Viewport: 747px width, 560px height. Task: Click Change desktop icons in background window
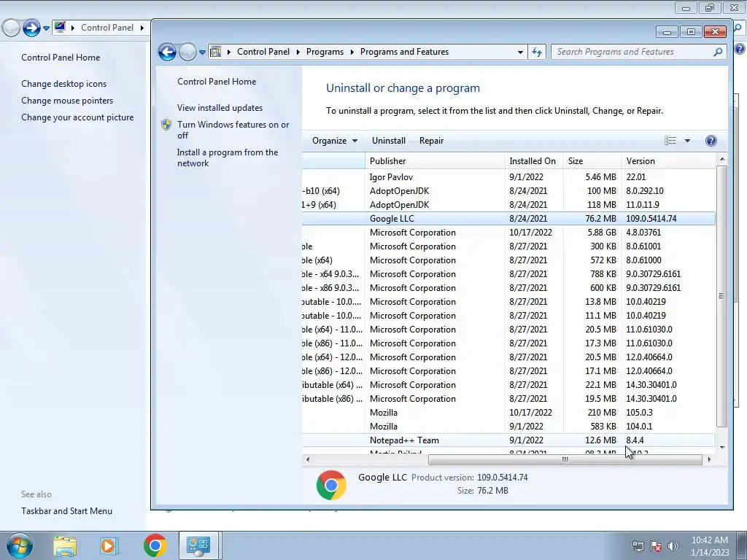click(x=64, y=84)
